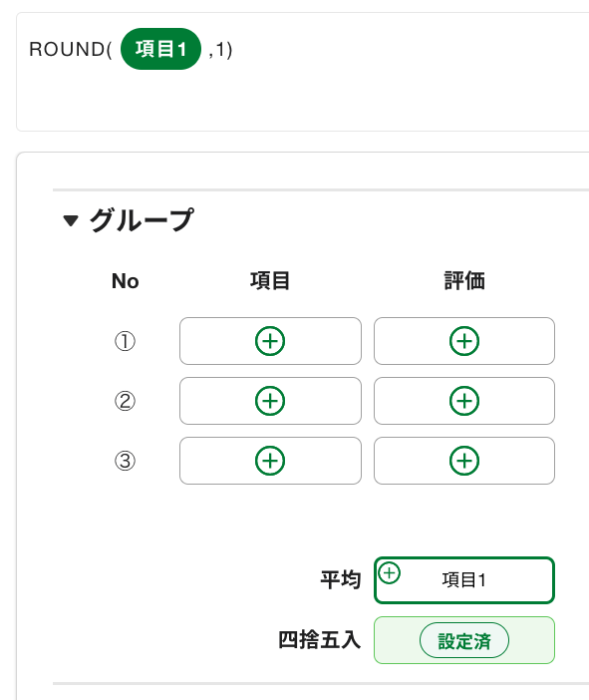Select the green 項目1 tag in formula

[160, 49]
